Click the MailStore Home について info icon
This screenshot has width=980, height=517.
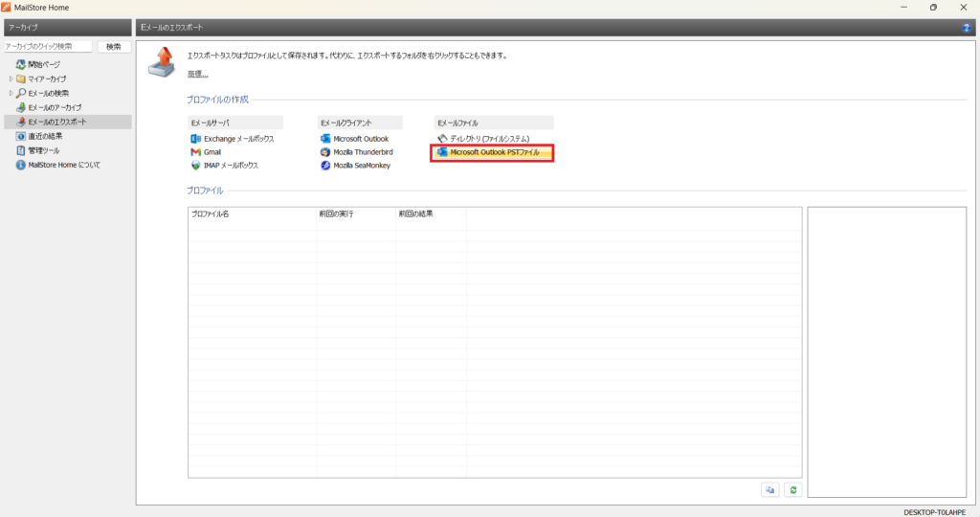click(x=21, y=165)
